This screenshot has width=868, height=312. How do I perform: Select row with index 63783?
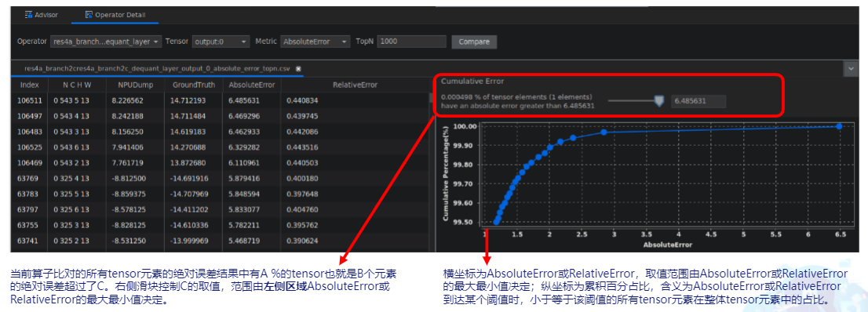[x=220, y=194]
